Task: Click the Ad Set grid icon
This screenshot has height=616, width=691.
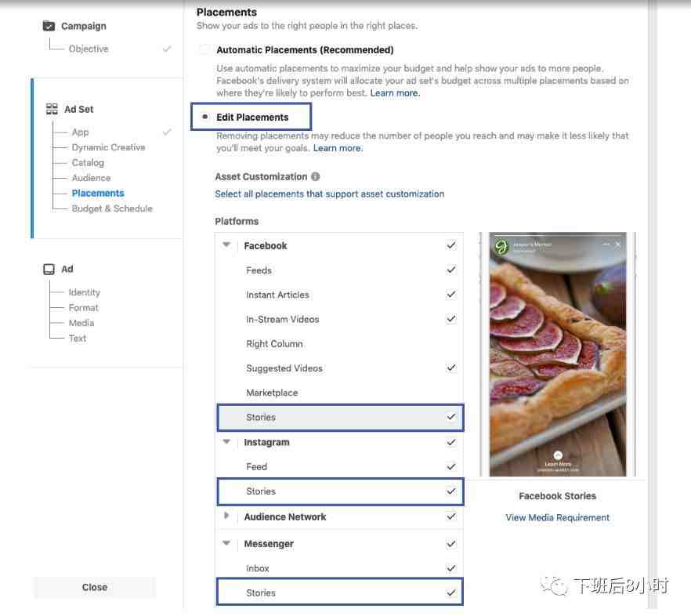Action: (52, 109)
